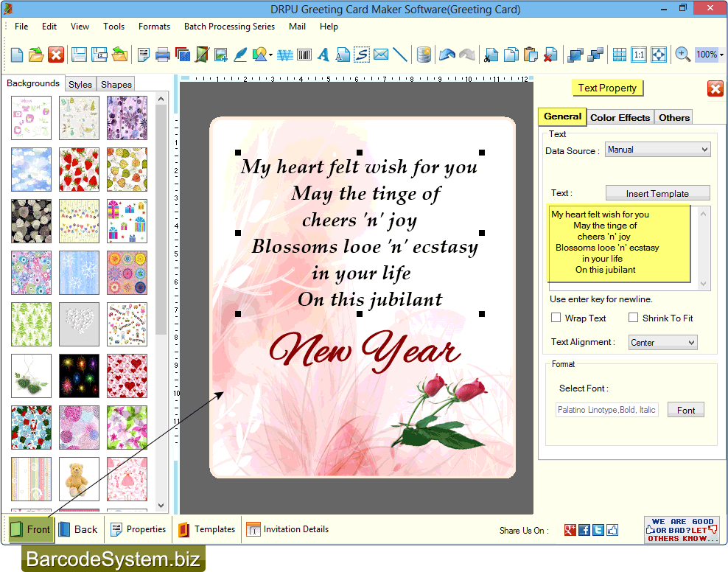Switch to the Shapes tab
The image size is (728, 572).
tap(116, 85)
